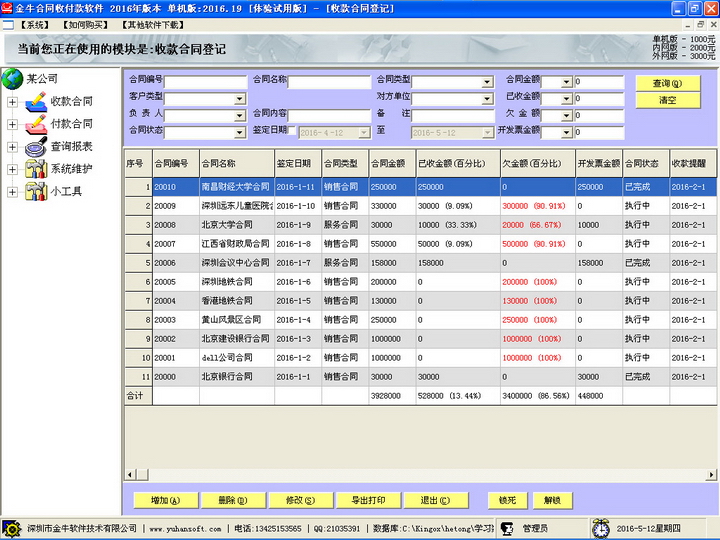Select the 收款合同 sidebar icon
Screen dimensions: 720x540
pos(36,101)
